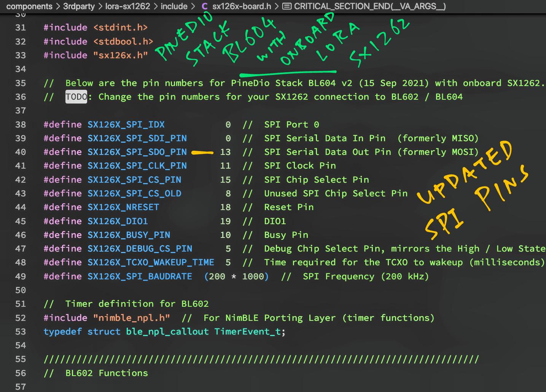Screen dimensions: 546x392
Task: Place cursor on SX126X_SPI_SDO_PIN macro name
Action: click(137, 152)
